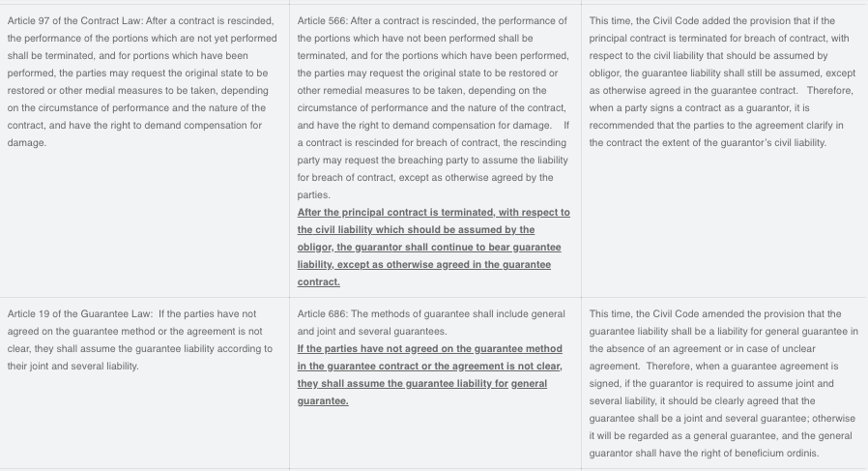Click the underlined word "guarantee." ending Article 686

(322, 401)
